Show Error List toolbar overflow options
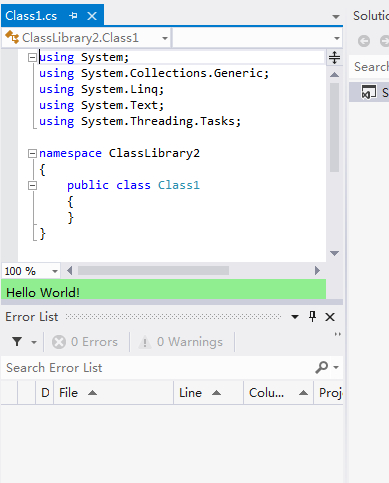389x483 pixels. (338, 334)
